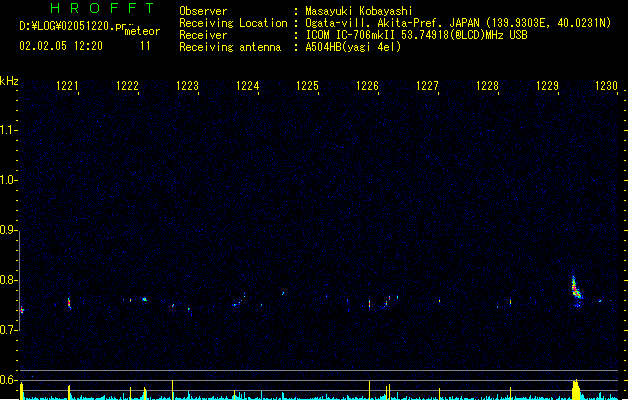Click the meteor count value 11
Image resolution: width=629 pixels, height=400 pixels.
click(145, 46)
